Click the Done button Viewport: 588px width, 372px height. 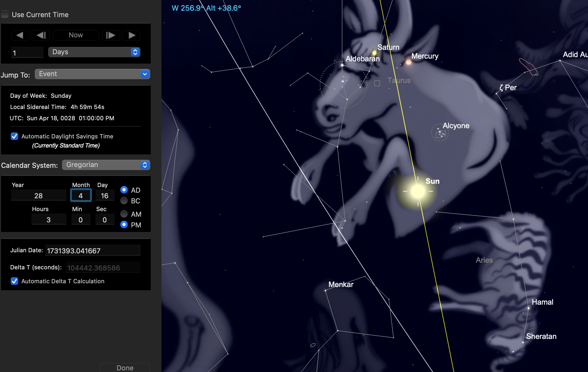tap(125, 368)
